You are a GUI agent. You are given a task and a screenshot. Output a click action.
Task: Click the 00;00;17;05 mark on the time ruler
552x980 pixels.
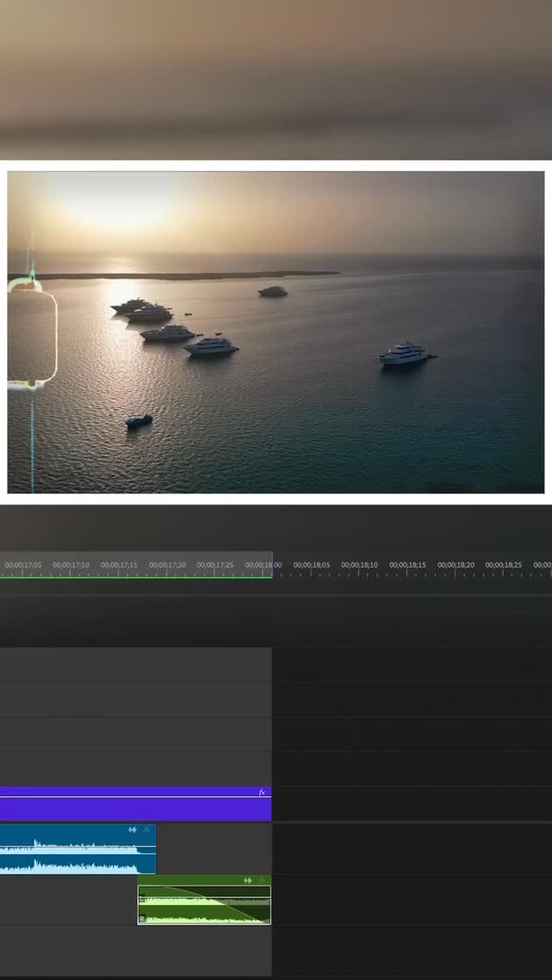(x=23, y=565)
